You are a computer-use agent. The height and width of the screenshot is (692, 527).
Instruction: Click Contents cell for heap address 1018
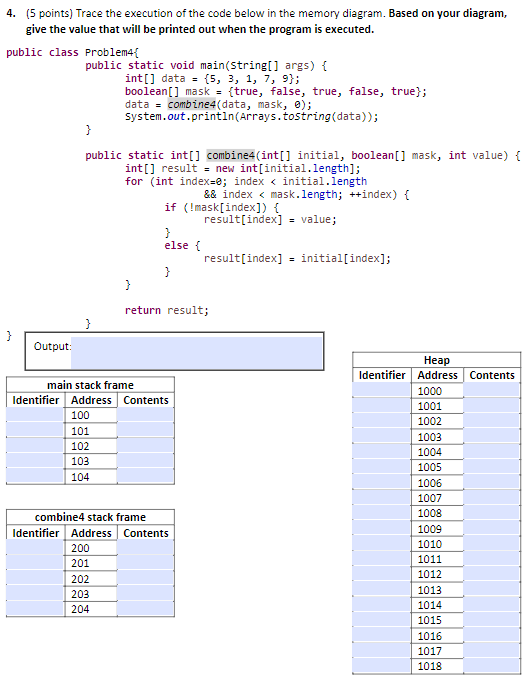click(492, 666)
